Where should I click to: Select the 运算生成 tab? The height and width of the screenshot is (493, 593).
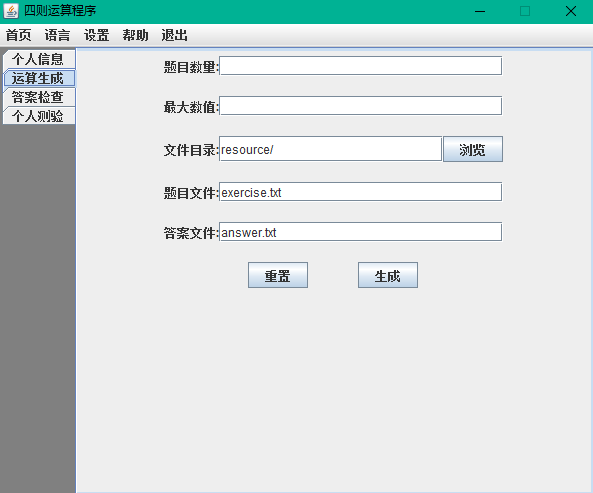coord(39,78)
